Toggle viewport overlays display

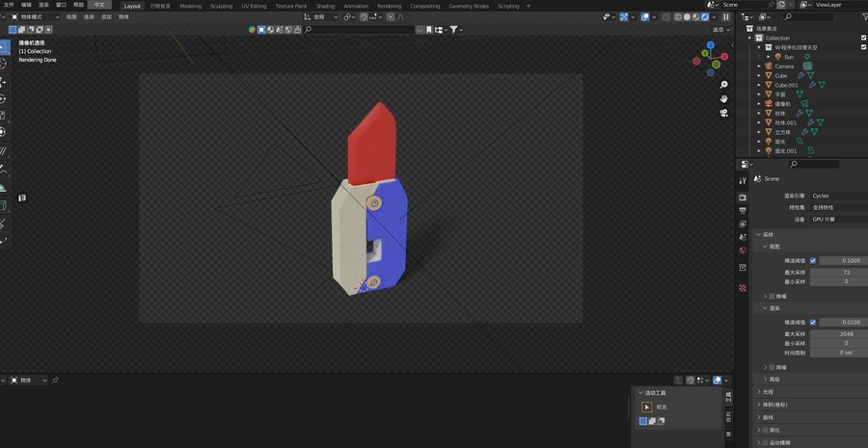[x=645, y=17]
